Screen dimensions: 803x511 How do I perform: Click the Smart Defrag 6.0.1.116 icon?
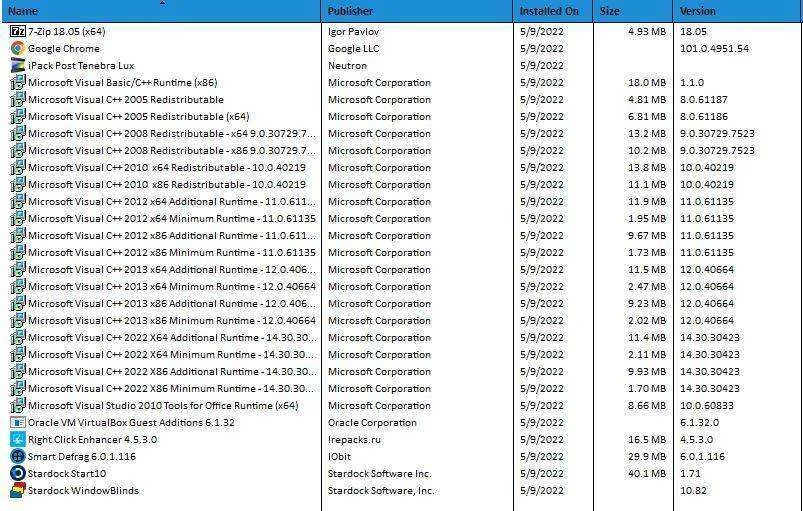[x=18, y=456]
